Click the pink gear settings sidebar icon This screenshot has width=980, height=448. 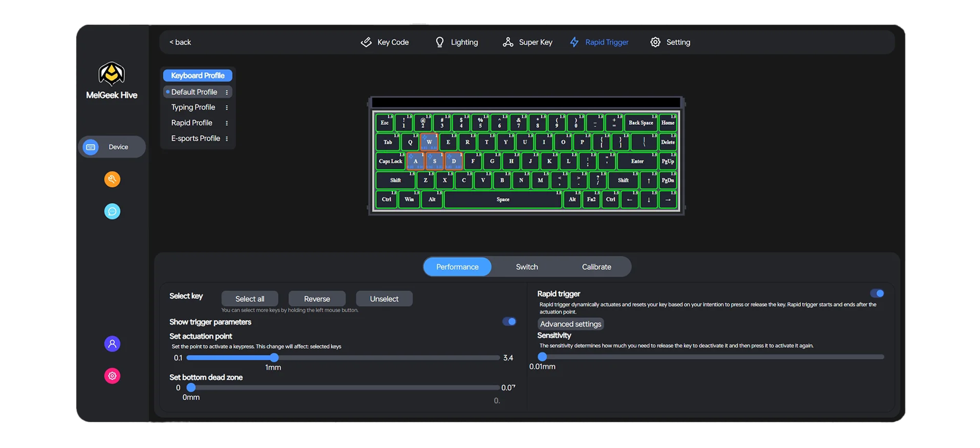(x=112, y=376)
